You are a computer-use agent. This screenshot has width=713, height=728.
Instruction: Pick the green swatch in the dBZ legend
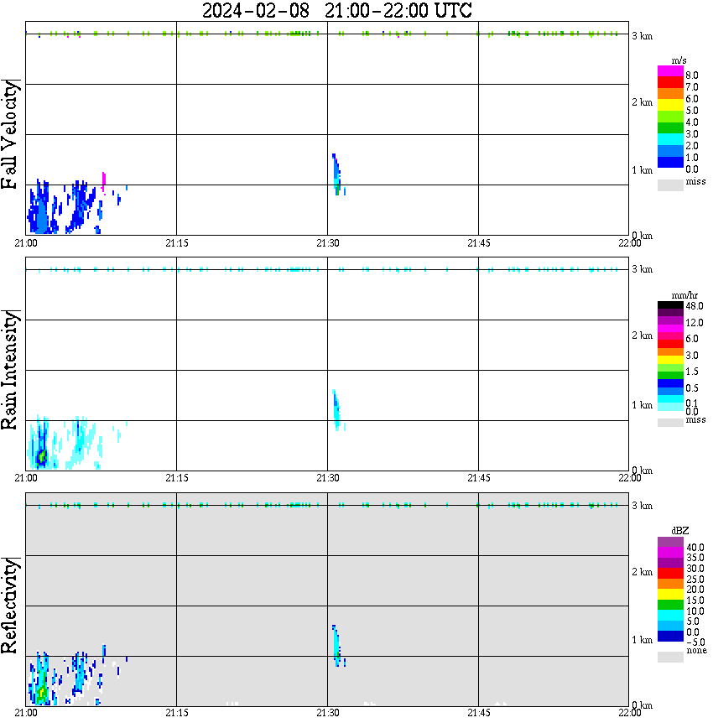[670, 605]
